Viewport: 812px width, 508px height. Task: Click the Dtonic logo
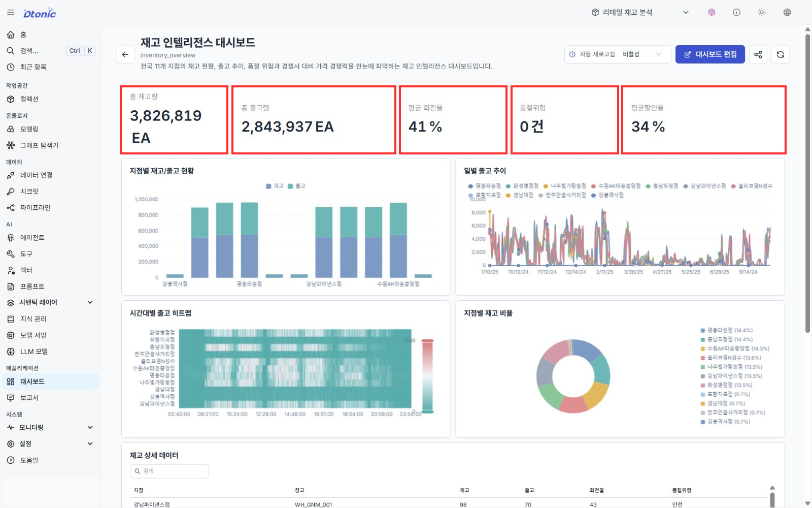point(40,13)
